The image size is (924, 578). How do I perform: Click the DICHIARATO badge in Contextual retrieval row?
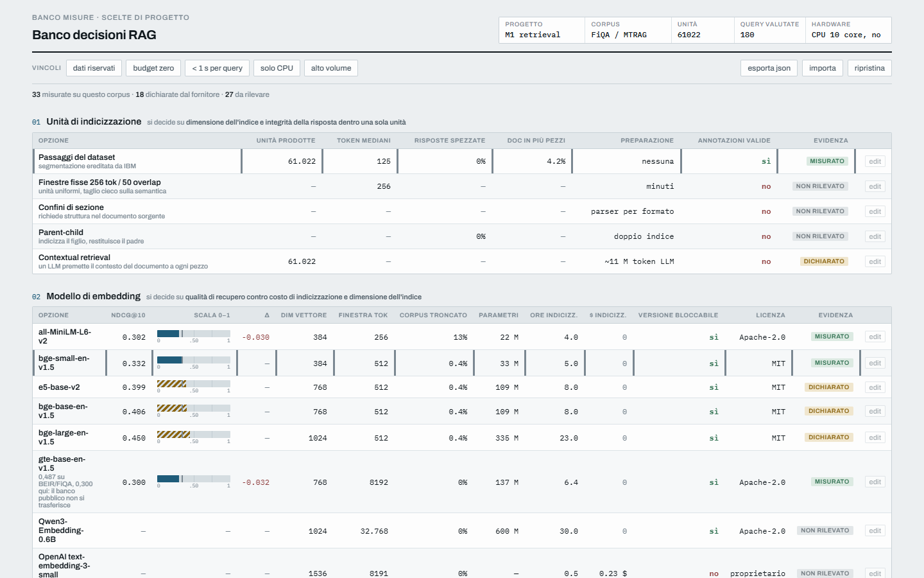tap(824, 261)
